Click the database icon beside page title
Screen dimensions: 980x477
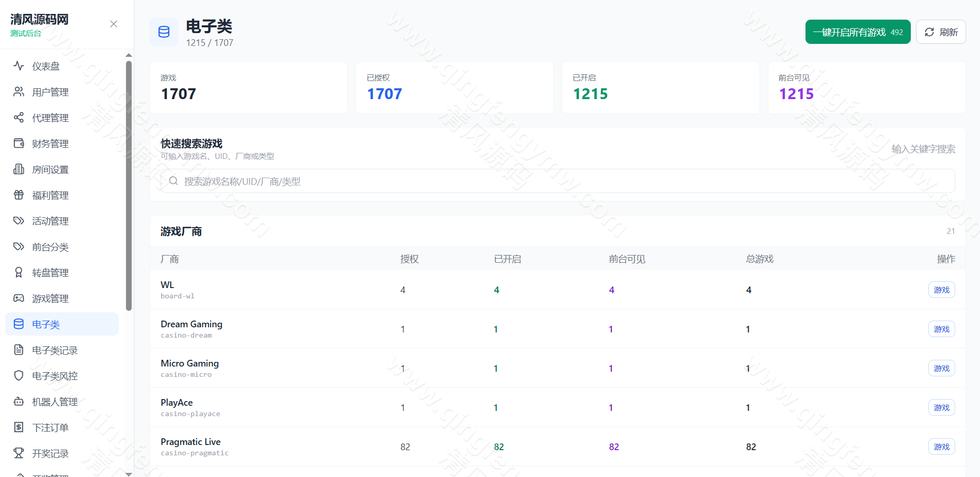pos(164,32)
